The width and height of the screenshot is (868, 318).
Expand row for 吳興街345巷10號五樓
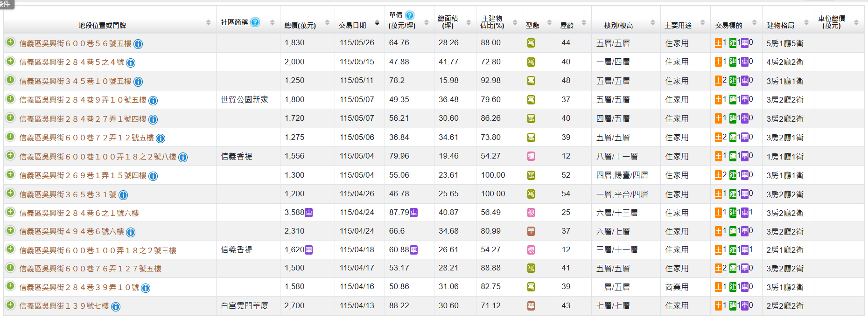coord(10,80)
